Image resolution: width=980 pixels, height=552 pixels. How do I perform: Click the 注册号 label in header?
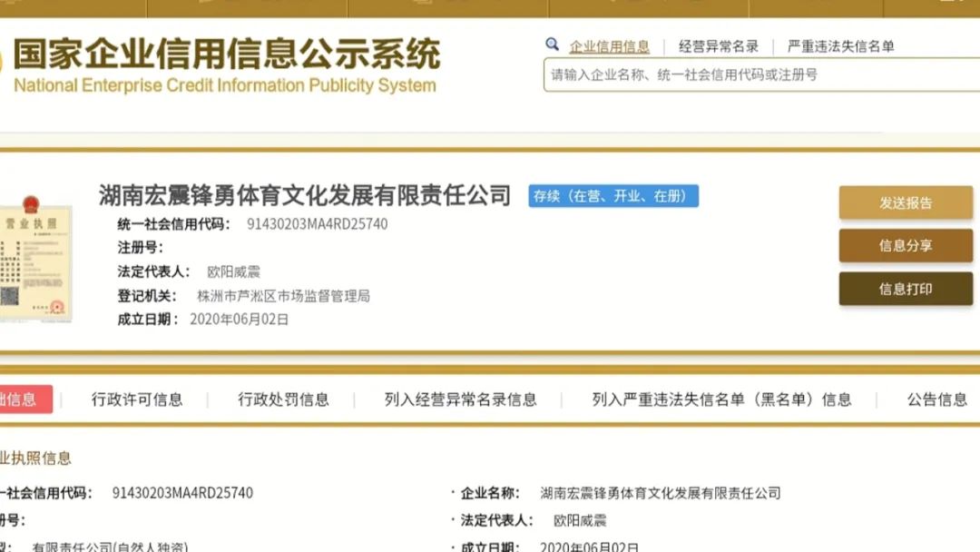coord(140,248)
